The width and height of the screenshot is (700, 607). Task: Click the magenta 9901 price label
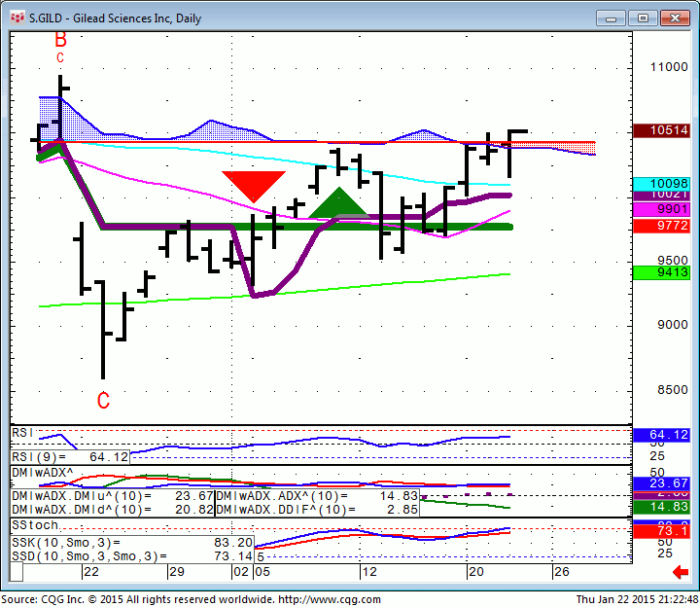click(662, 209)
